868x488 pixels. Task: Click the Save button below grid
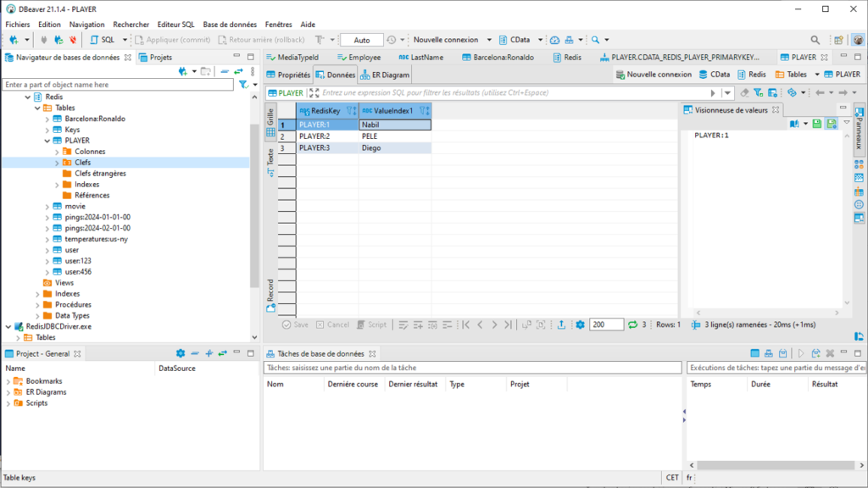click(295, 324)
